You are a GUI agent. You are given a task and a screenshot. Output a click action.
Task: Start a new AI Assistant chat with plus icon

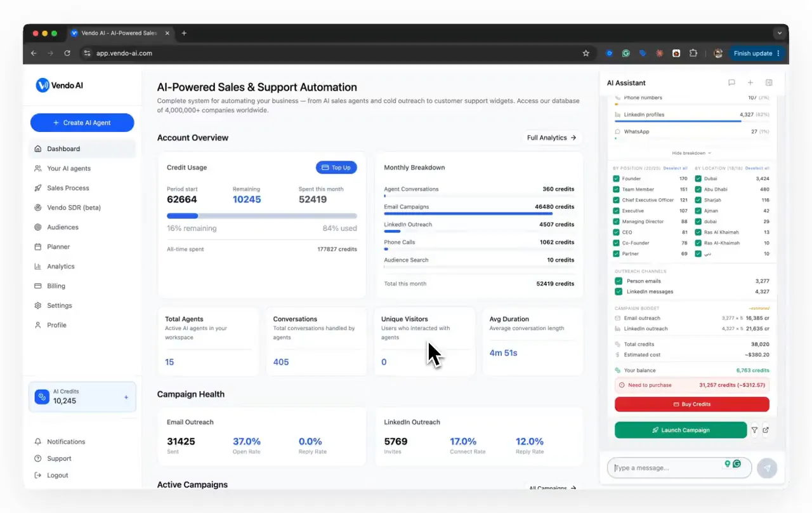coord(750,83)
